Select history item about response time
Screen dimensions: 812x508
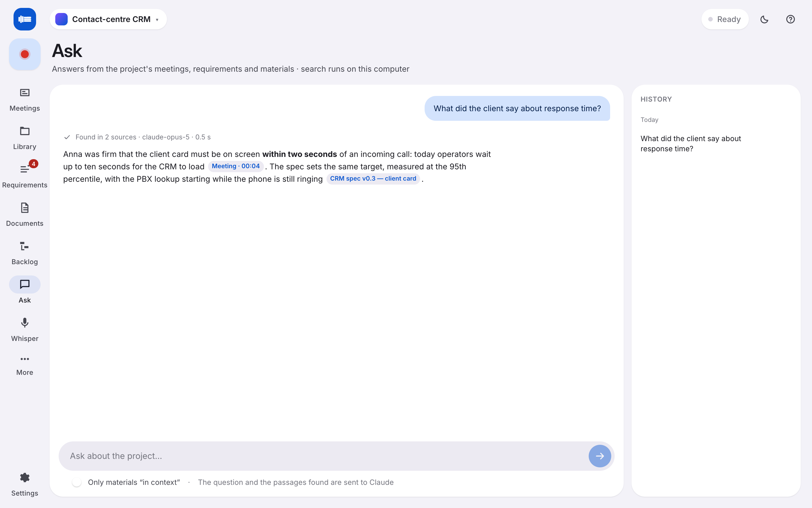pyautogui.click(x=690, y=143)
